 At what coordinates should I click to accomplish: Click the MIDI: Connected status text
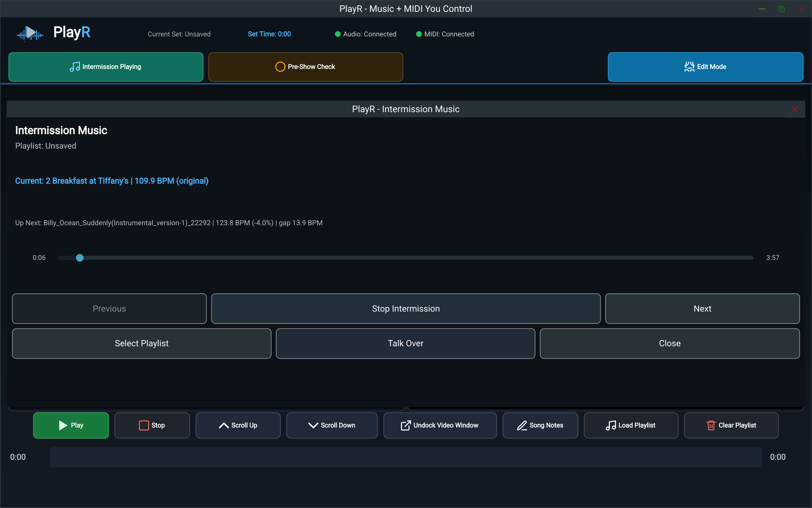pyautogui.click(x=449, y=34)
